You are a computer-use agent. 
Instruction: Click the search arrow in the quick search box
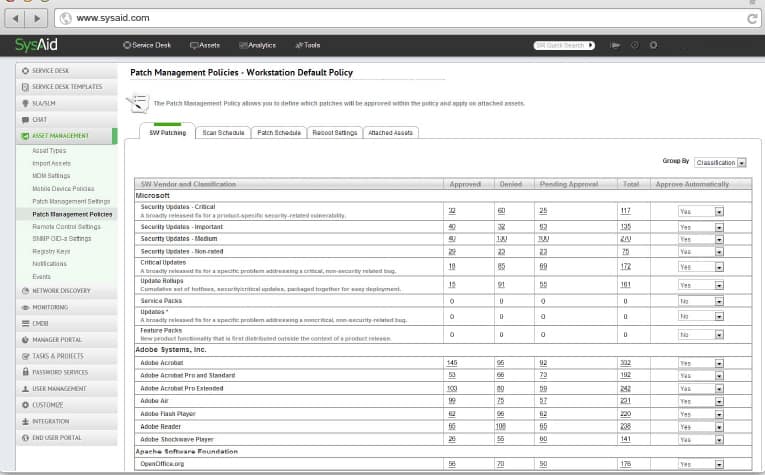591,45
